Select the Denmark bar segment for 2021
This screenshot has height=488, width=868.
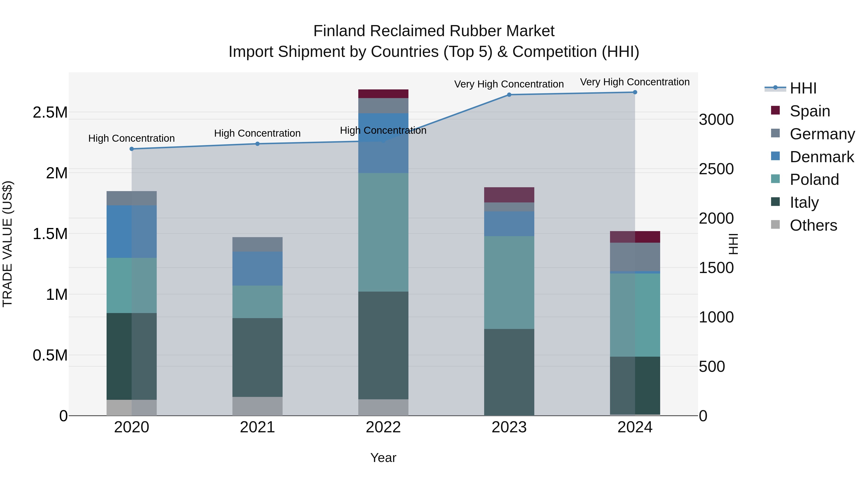click(x=258, y=269)
